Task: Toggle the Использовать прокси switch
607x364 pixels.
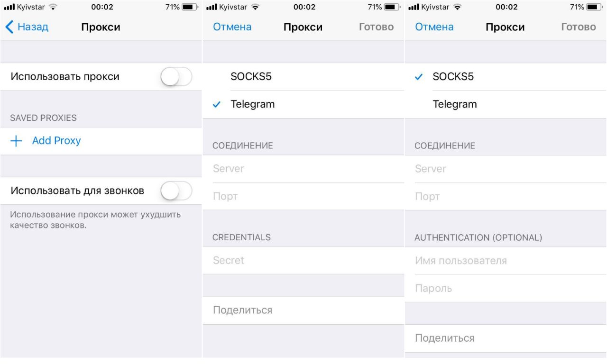Action: [176, 77]
